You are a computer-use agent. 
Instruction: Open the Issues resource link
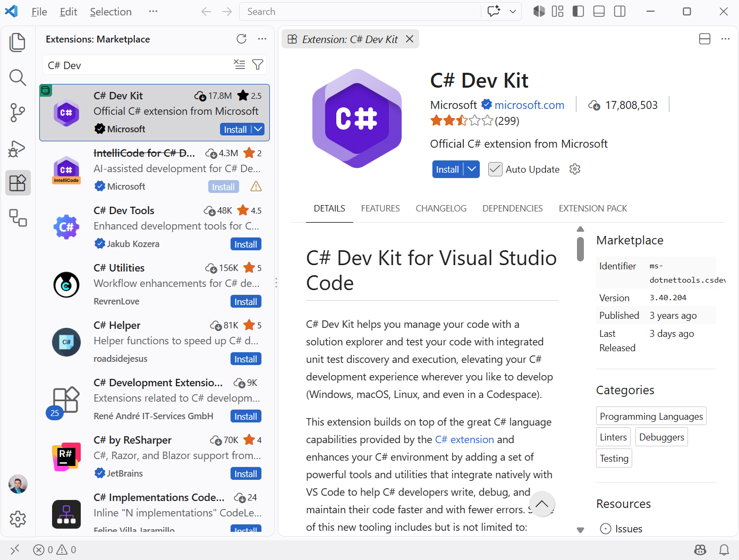point(628,529)
